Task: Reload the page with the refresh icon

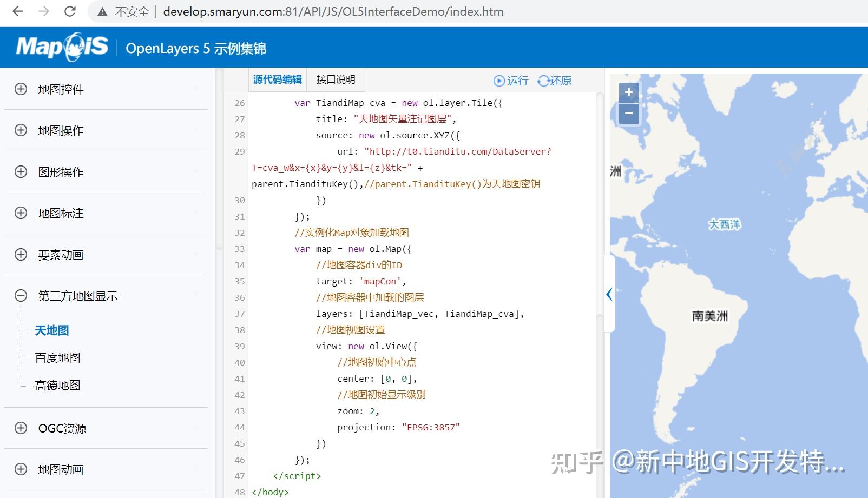Action: pos(70,11)
